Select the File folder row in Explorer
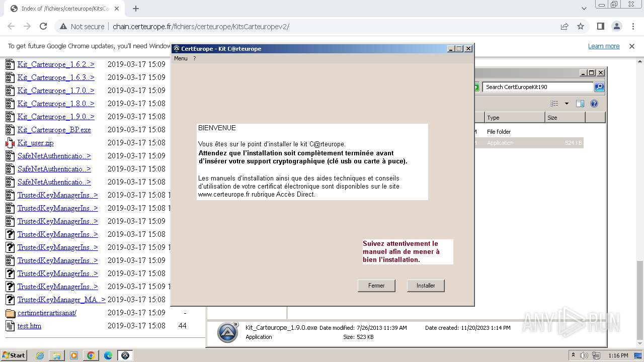 528,132
